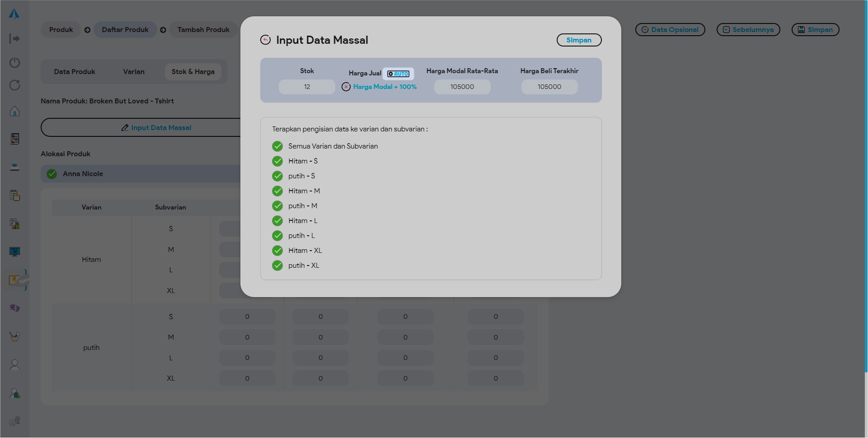Viewport: 868px width, 438px height.
Task: Toggle the Hitam - S checkbox
Action: click(x=277, y=161)
